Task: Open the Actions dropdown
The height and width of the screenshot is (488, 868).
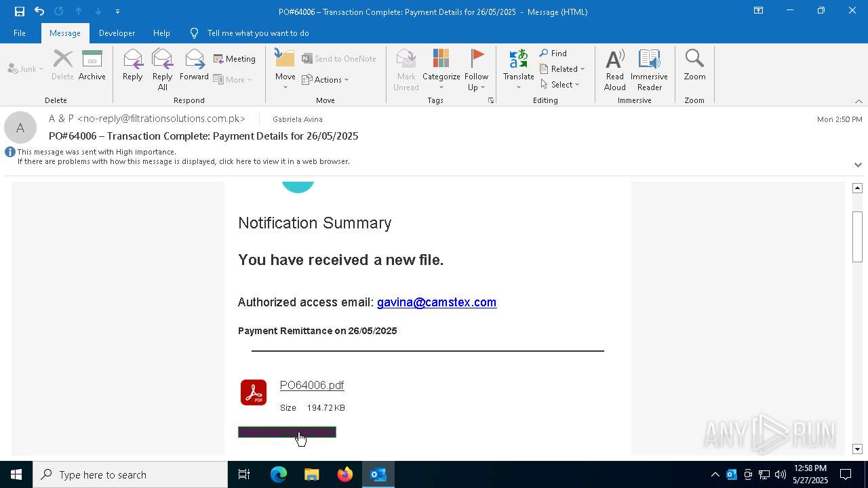Action: click(x=325, y=79)
